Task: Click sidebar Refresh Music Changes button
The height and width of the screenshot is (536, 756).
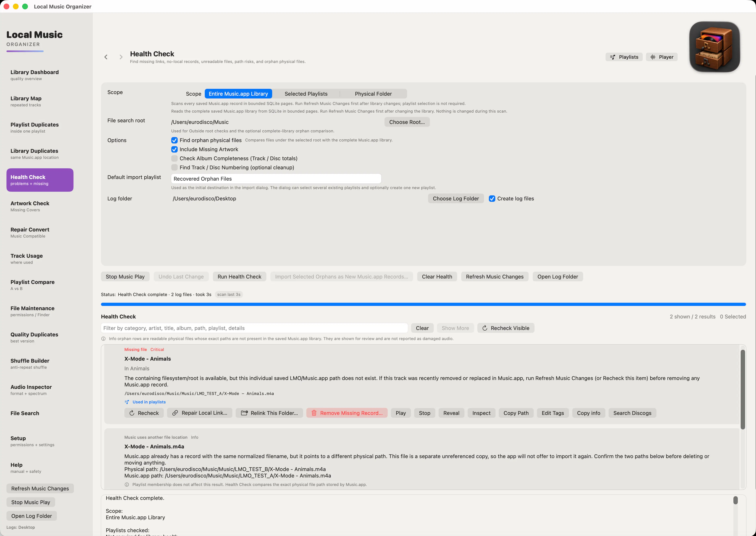Action: pyautogui.click(x=40, y=488)
